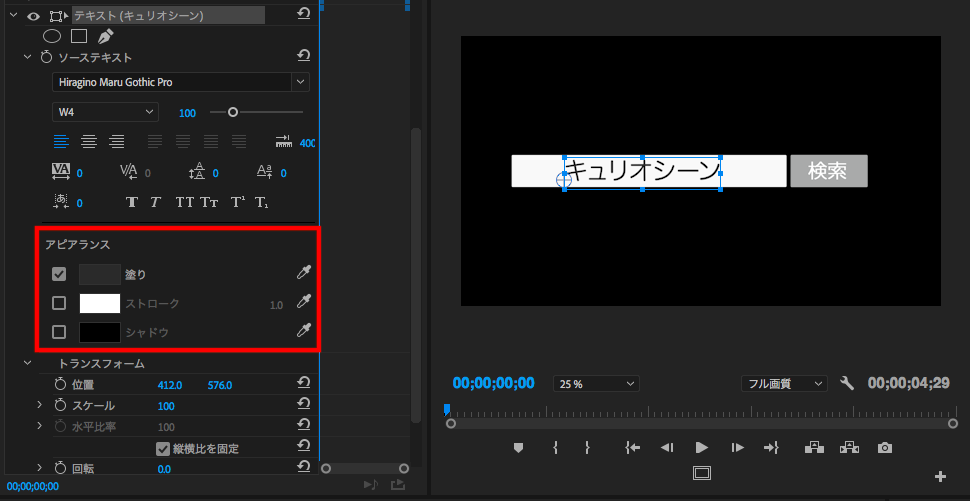Select the rectangle mask tool
This screenshot has width=970, height=501.
coord(78,36)
